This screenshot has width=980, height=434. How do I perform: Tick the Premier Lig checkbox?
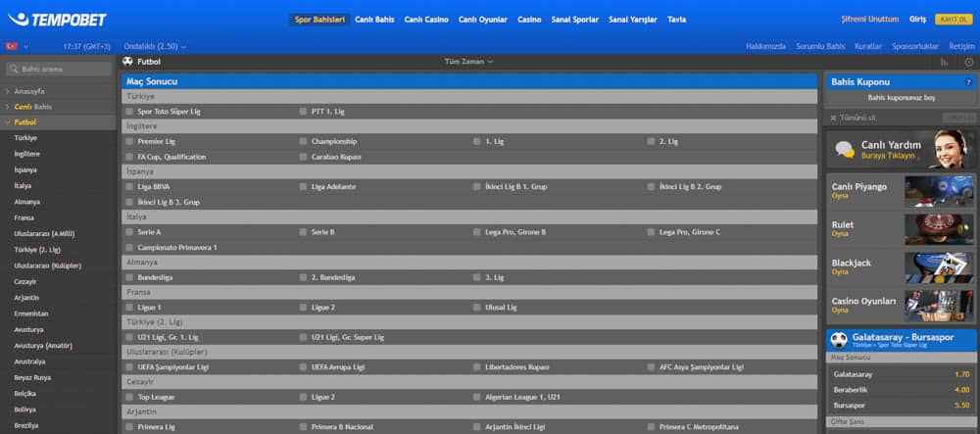[x=129, y=142]
